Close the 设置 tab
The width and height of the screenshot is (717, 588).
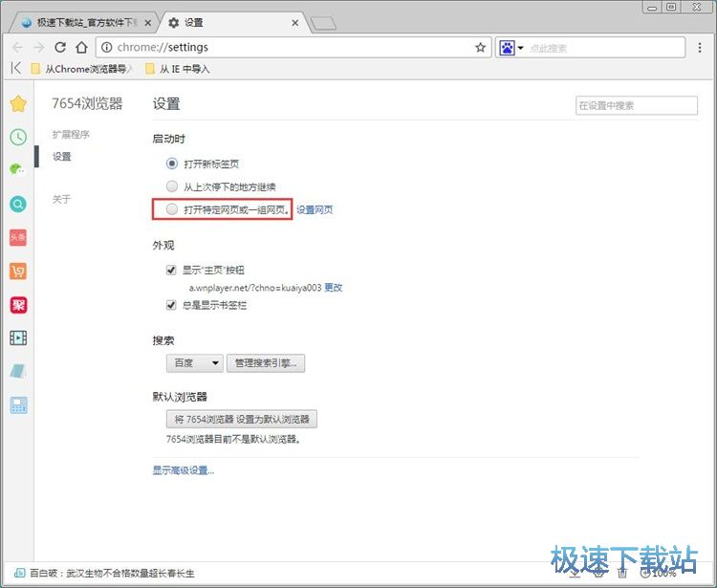(295, 23)
